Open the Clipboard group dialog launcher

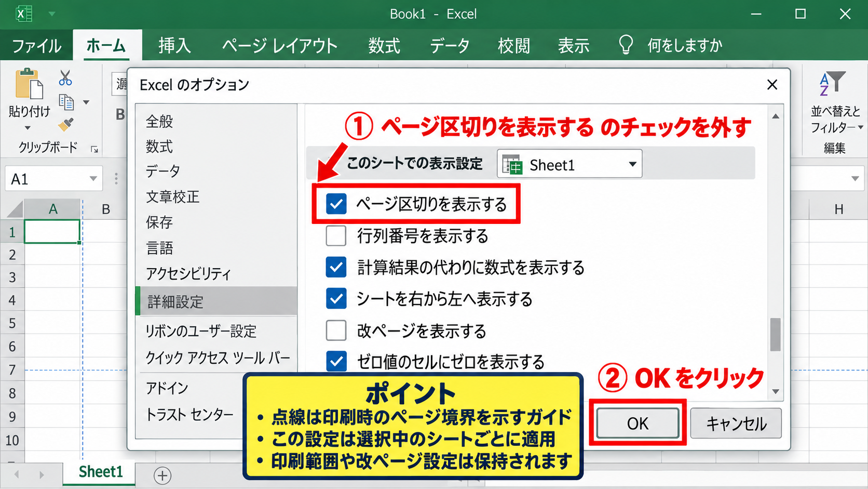[94, 149]
